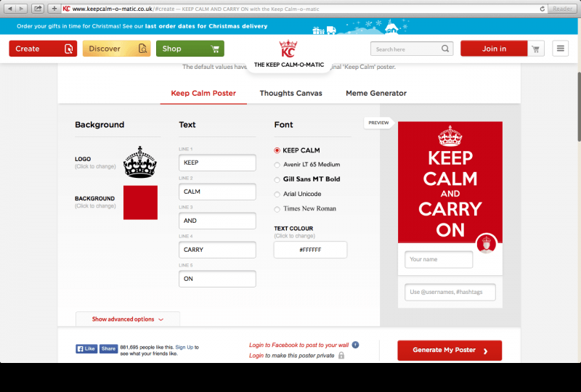This screenshot has height=392, width=581.
Task: Choose Gill Sans MT Bold font
Action: [277, 180]
